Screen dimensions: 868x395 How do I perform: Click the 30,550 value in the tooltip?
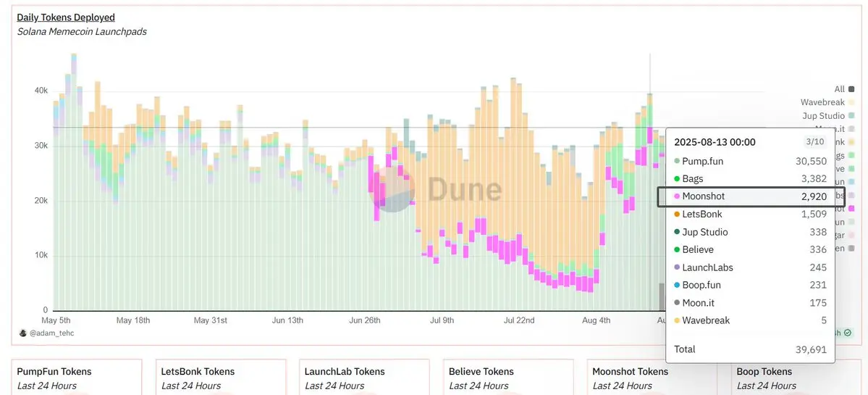811,161
